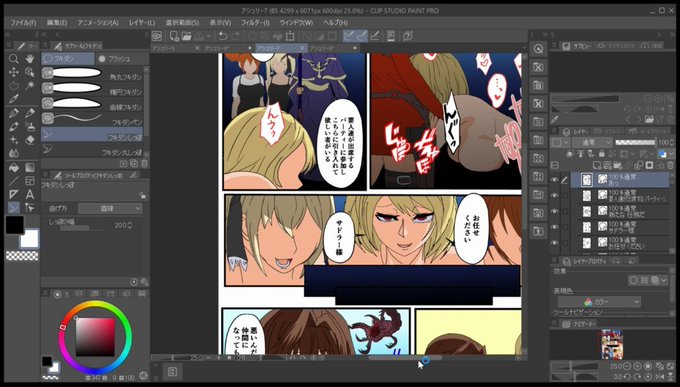Toggle lock layer icon
Viewport: 680px width, 387px height.
click(x=601, y=154)
